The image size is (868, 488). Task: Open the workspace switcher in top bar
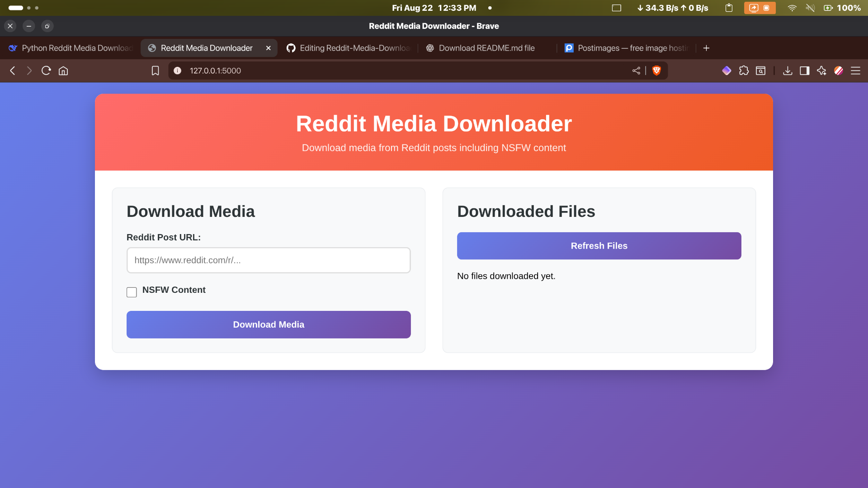click(24, 8)
